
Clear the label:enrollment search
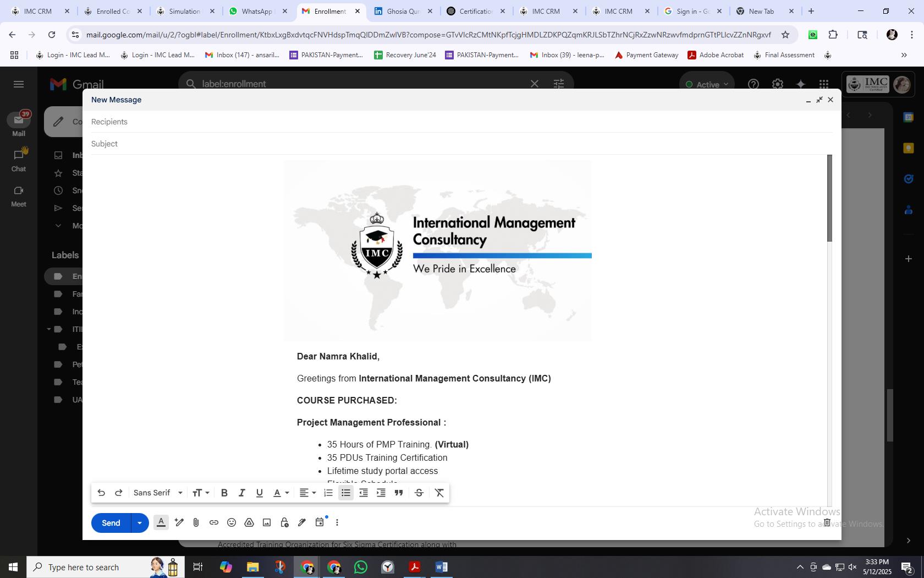point(534,84)
